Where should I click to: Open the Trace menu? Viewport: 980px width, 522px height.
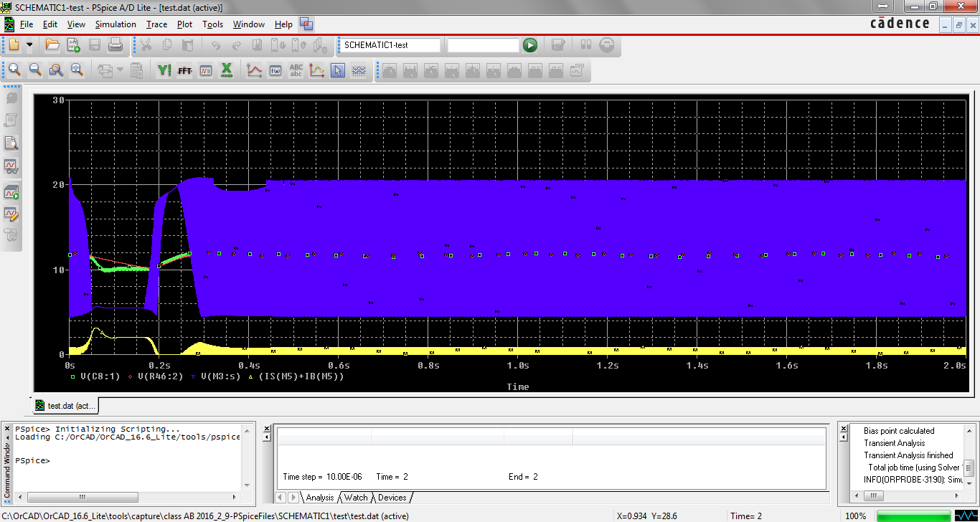(x=156, y=24)
